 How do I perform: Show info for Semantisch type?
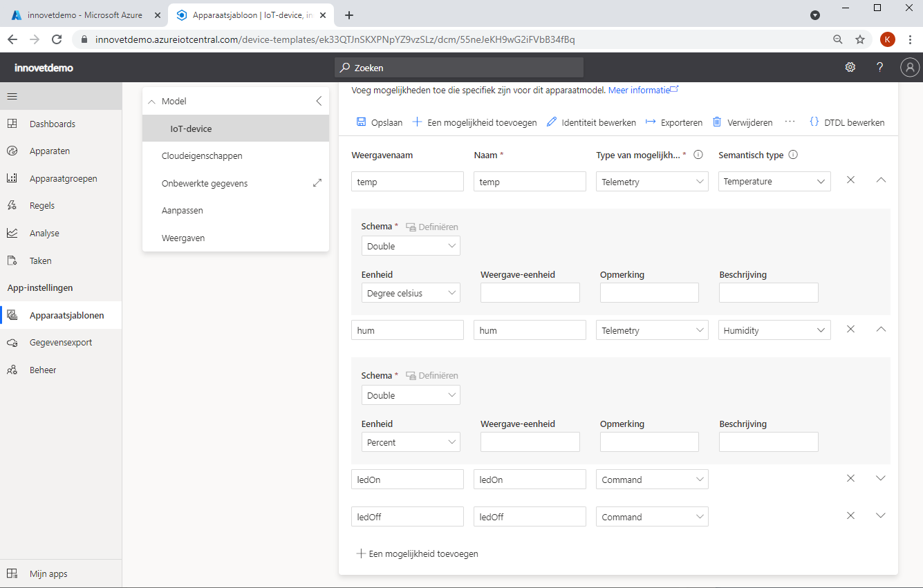coord(793,155)
